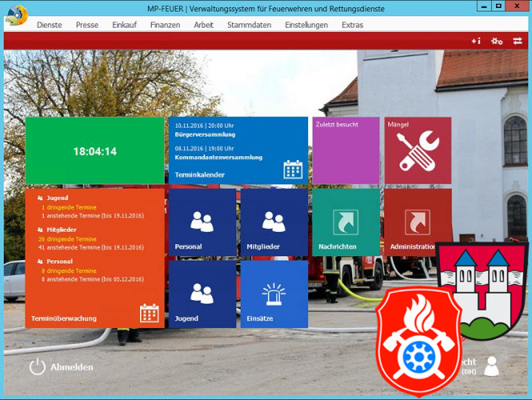This screenshot has width=532, height=400.
Task: Click the Terminüberwachung calendar icon
Action: point(150,313)
